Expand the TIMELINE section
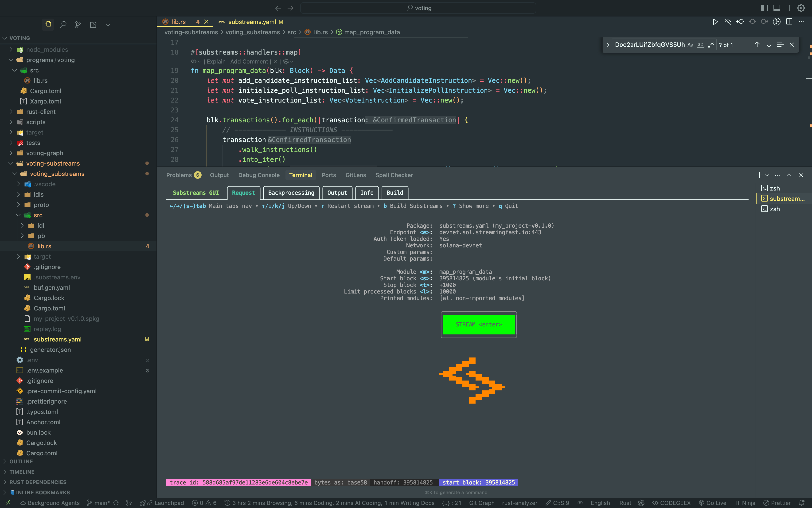 tap(21, 472)
